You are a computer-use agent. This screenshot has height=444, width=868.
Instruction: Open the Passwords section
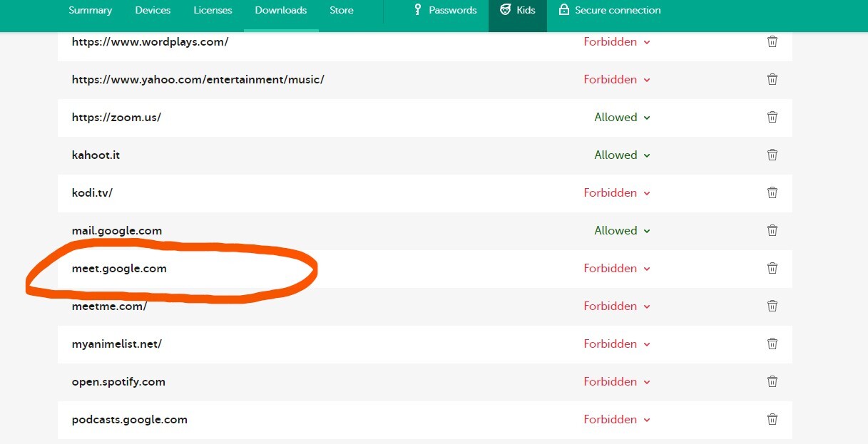446,10
